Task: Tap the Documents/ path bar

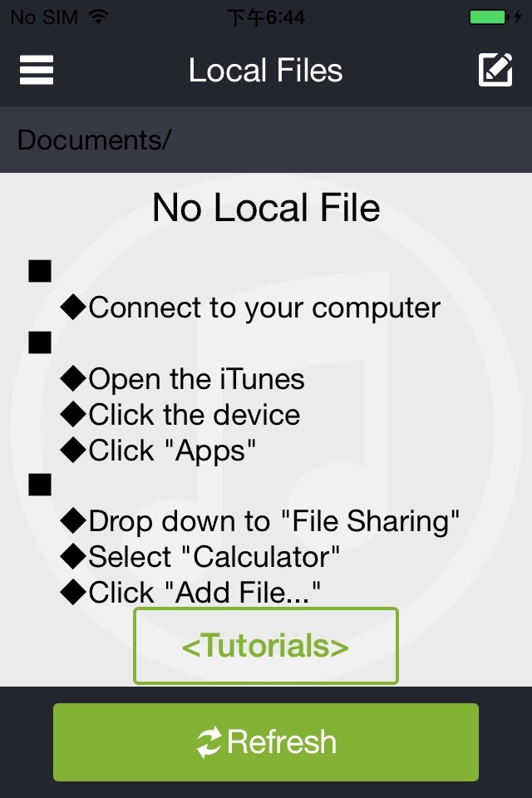Action: pyautogui.click(x=266, y=140)
